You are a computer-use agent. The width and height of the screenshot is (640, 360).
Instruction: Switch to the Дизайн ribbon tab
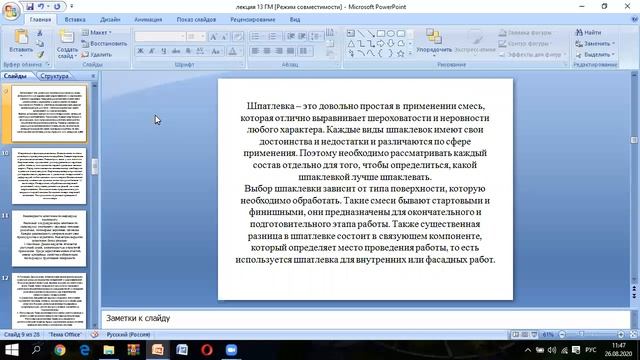pos(110,20)
